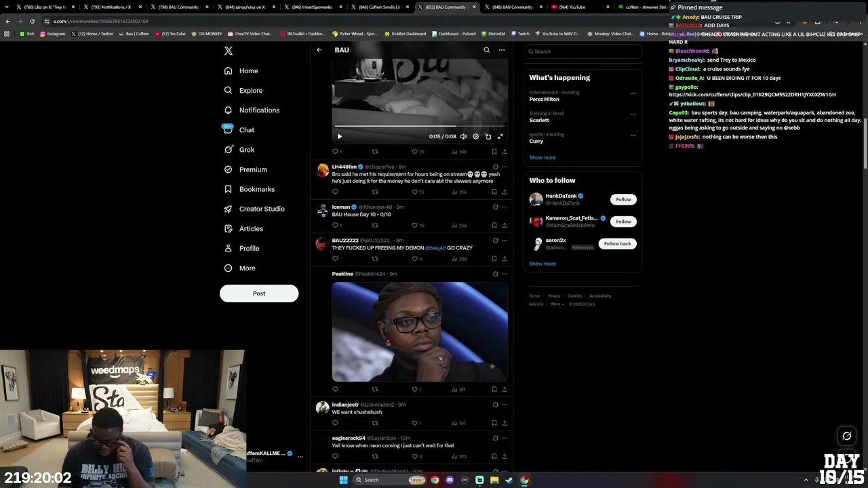Open more options on Iceman's post
Viewport: 868px width, 488px height.
504,207
